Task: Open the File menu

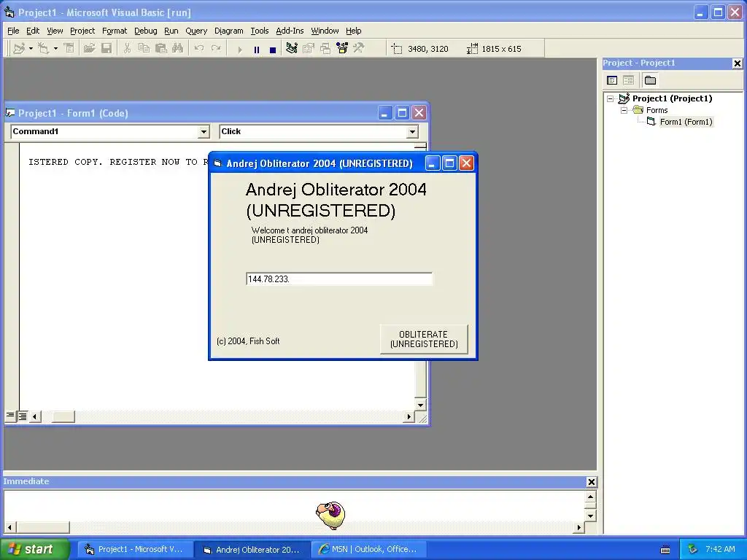Action: click(13, 31)
